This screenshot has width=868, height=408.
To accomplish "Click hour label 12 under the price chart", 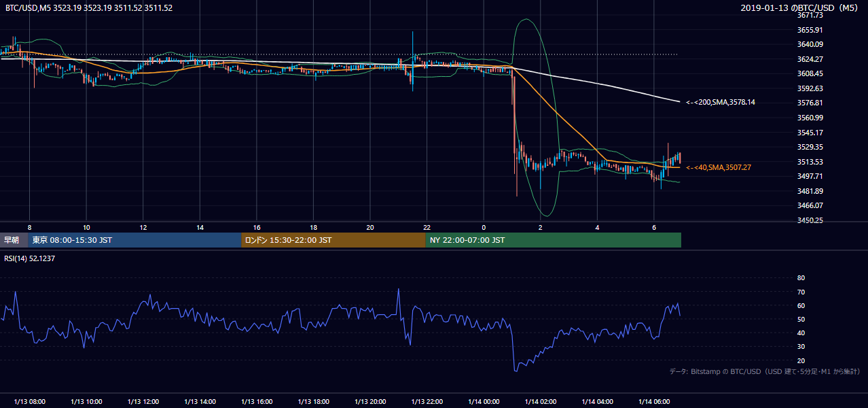I will (x=143, y=227).
